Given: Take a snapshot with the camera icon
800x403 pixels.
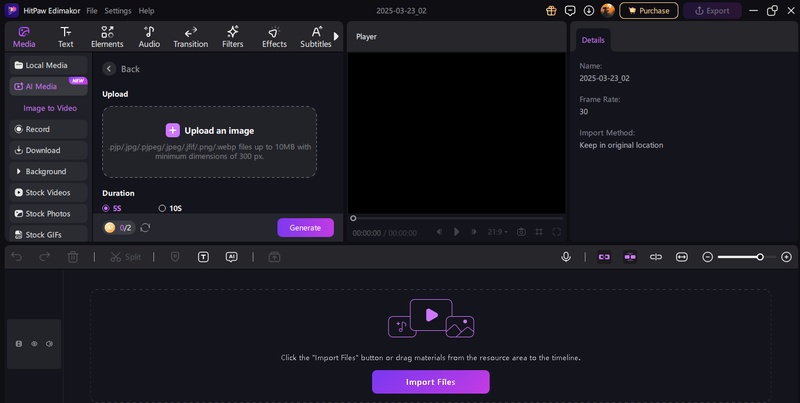Looking at the screenshot, I should point(520,232).
